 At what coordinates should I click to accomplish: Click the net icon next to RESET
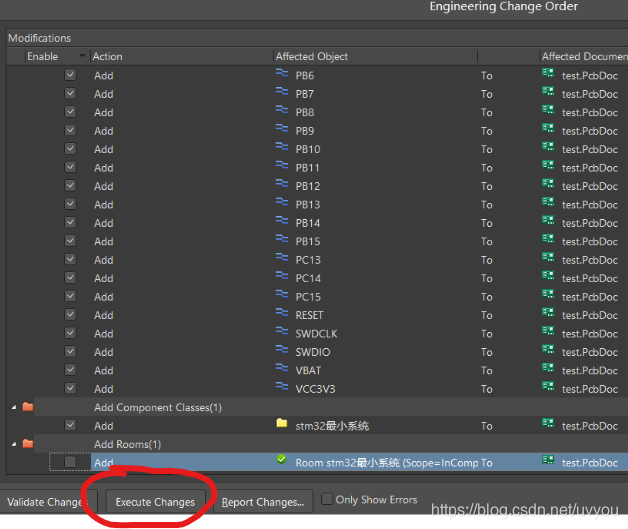pos(282,315)
